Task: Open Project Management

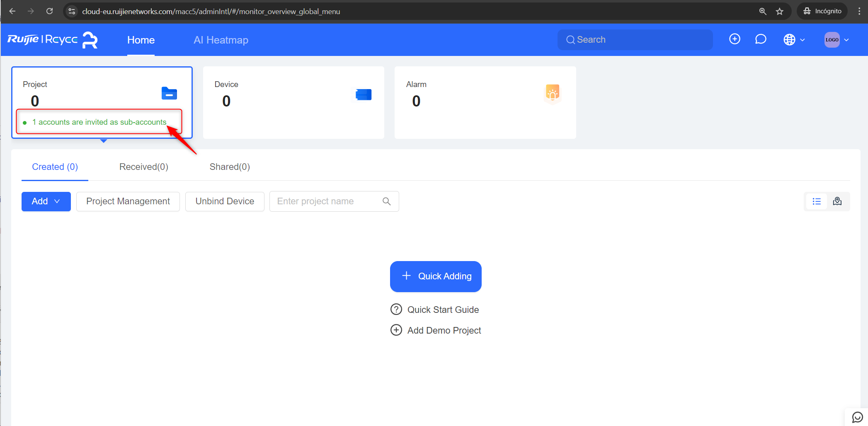Action: point(128,201)
